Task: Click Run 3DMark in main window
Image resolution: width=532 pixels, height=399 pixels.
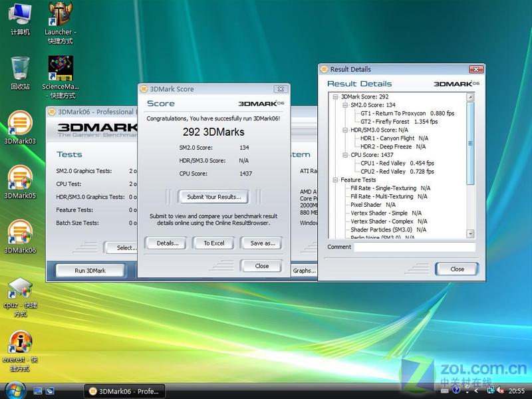Action: point(90,271)
